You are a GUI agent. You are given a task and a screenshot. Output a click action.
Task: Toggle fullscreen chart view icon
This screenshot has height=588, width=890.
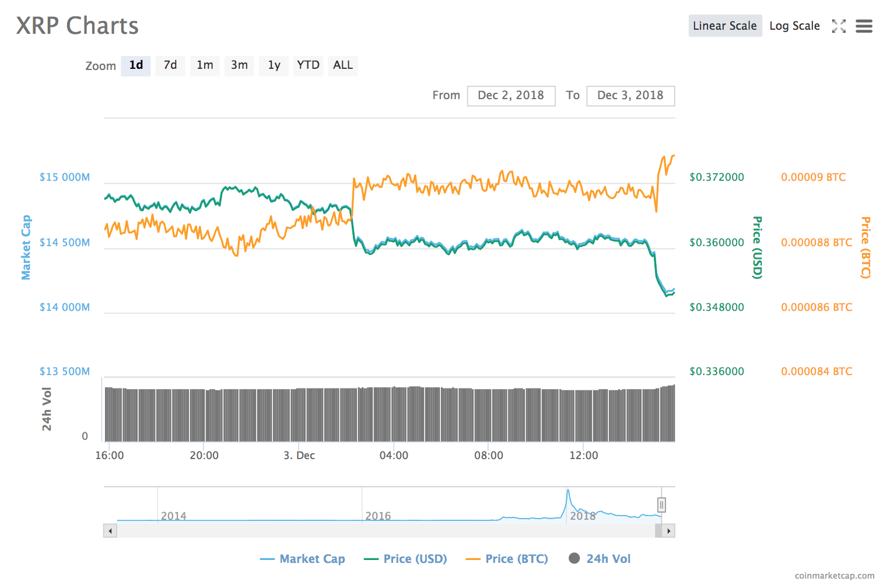(x=839, y=26)
